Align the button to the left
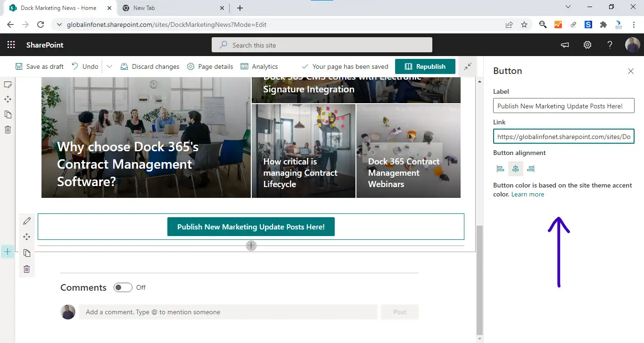Screen dimensions: 644x343 501,169
